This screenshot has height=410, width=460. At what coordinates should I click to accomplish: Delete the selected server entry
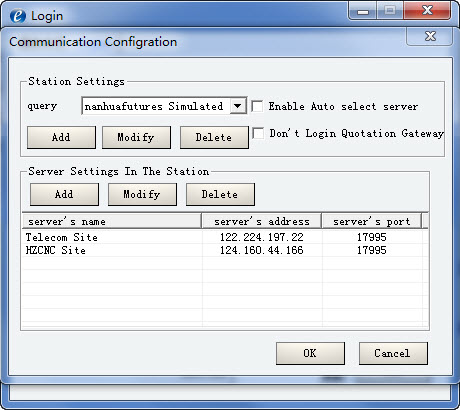point(220,194)
